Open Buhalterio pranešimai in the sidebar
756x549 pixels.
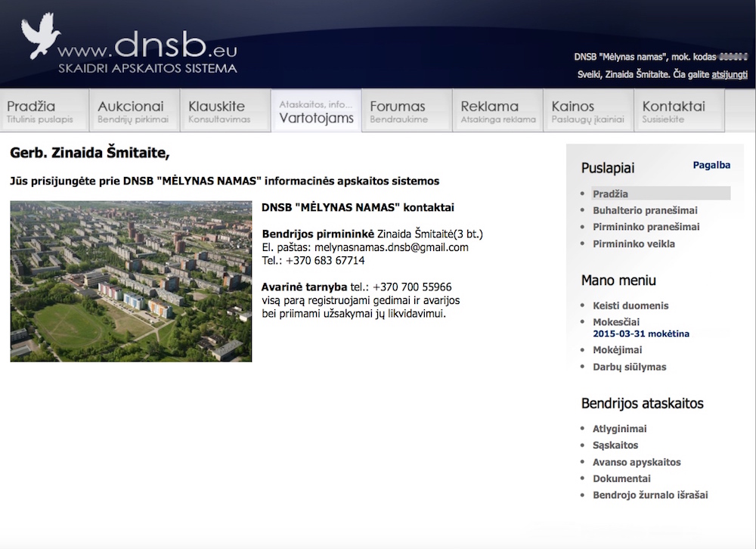[645, 210]
